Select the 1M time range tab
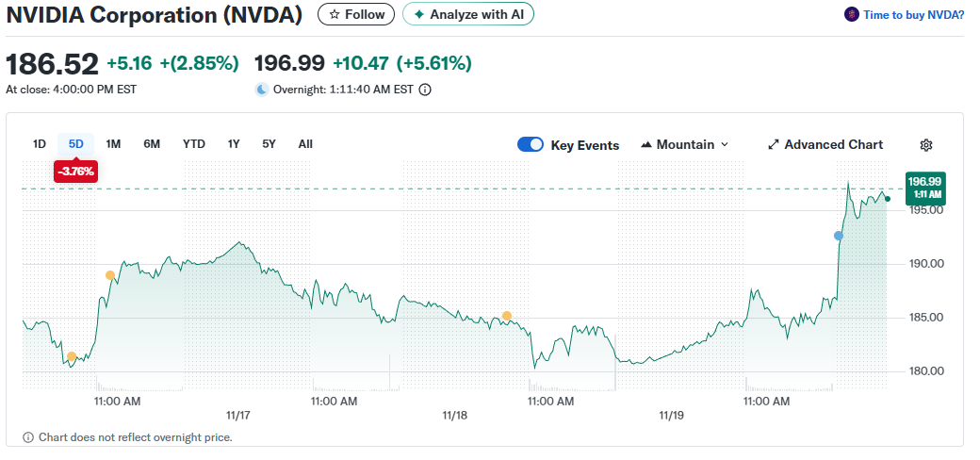The image size is (980, 460). point(113,144)
